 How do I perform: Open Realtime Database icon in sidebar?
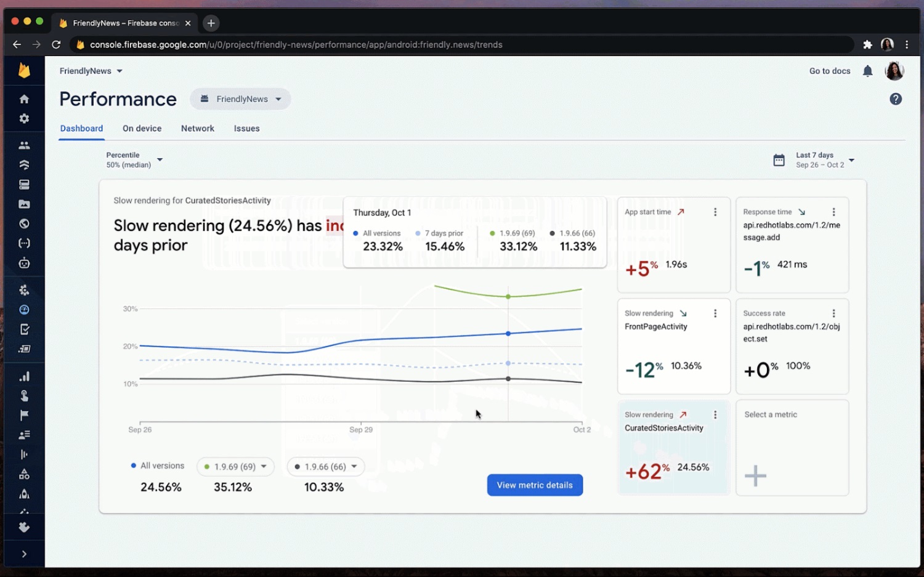24,184
